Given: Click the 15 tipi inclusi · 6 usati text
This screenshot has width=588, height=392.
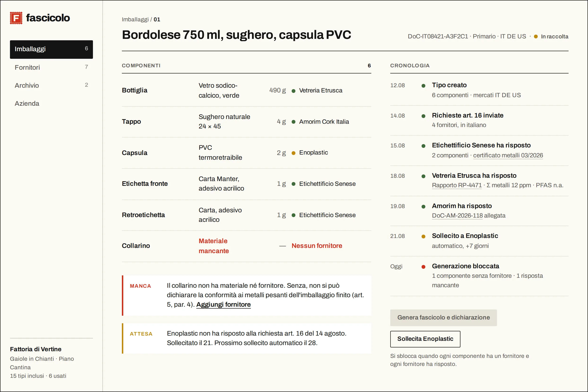Looking at the screenshot, I should pos(38,376).
